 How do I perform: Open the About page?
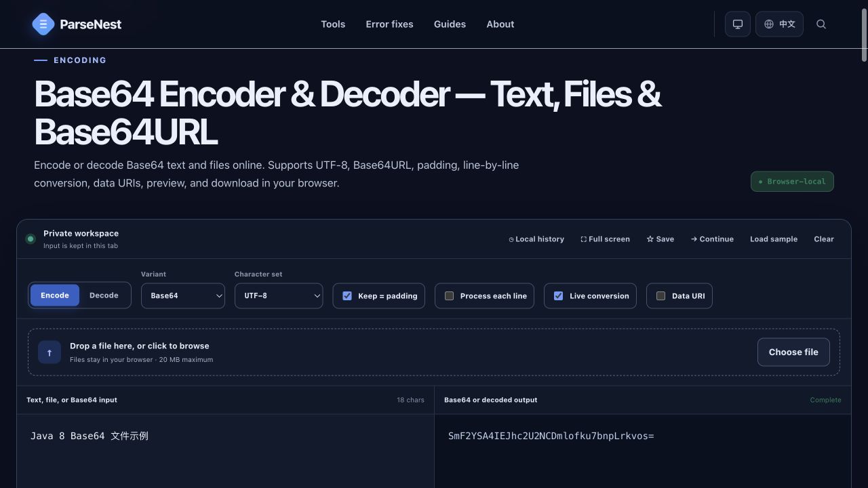click(500, 24)
